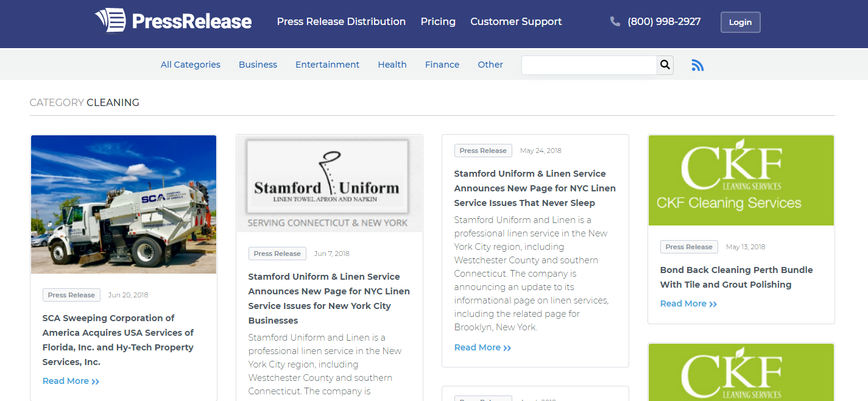This screenshot has height=401, width=868.
Task: Select the Entertainment category
Action: pos(327,65)
